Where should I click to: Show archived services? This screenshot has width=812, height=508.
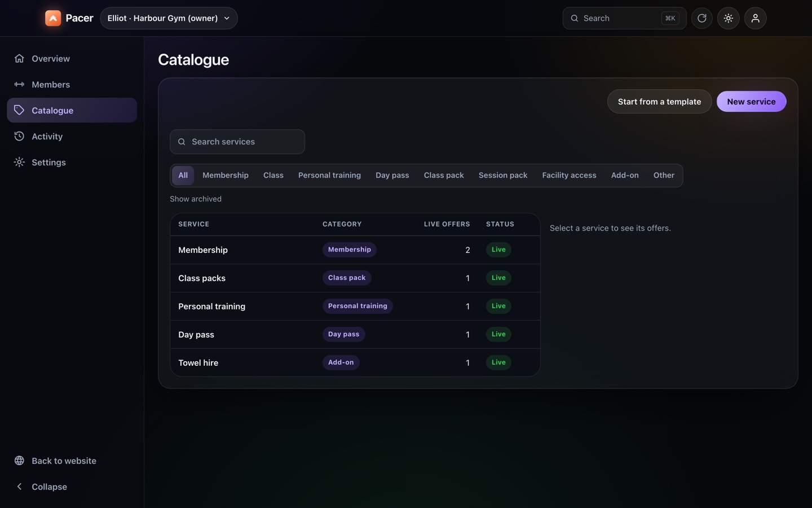click(x=196, y=199)
